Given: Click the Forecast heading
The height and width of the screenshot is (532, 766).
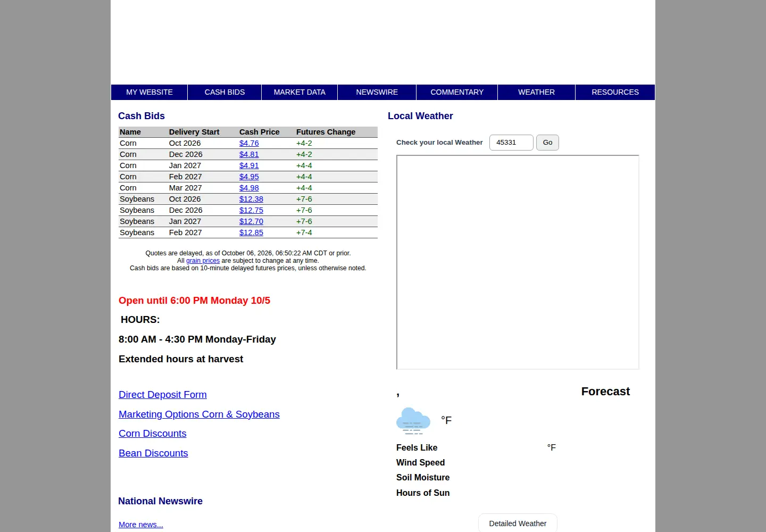Looking at the screenshot, I should 605,392.
